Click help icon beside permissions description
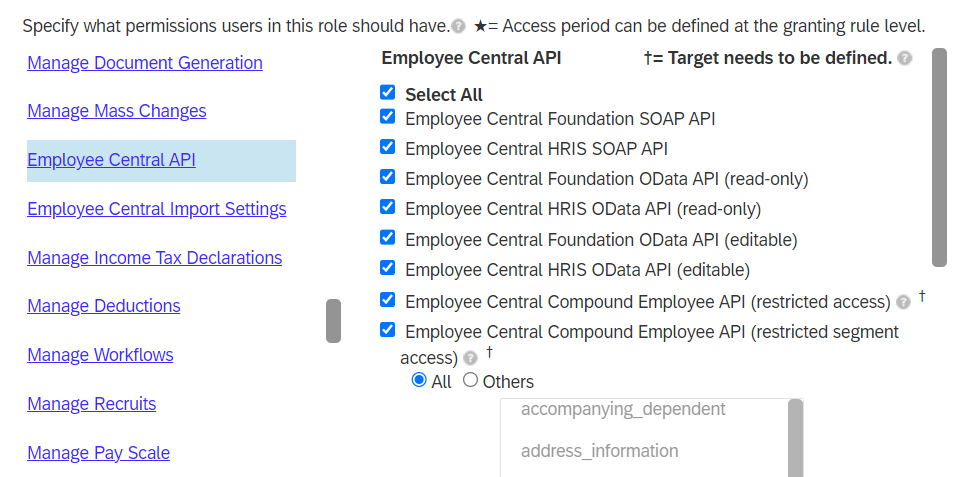This screenshot has height=477, width=970. [458, 27]
